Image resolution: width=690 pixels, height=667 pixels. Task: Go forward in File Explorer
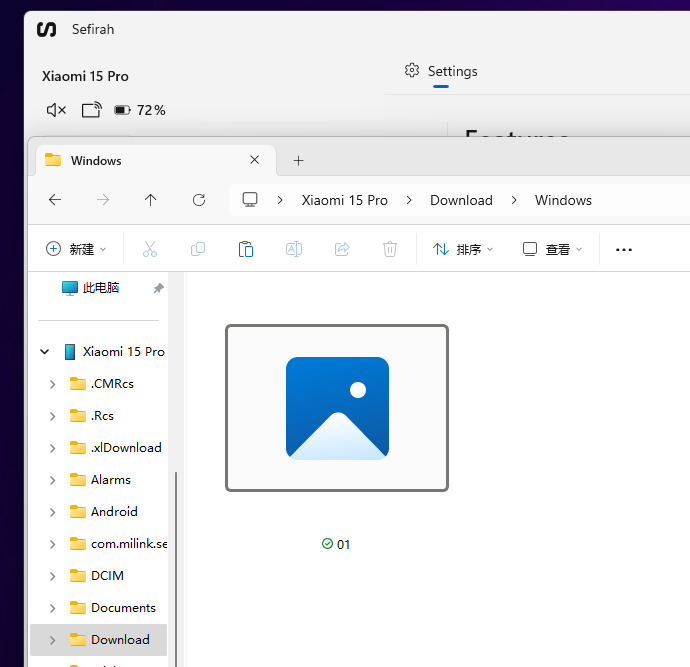[x=103, y=200]
